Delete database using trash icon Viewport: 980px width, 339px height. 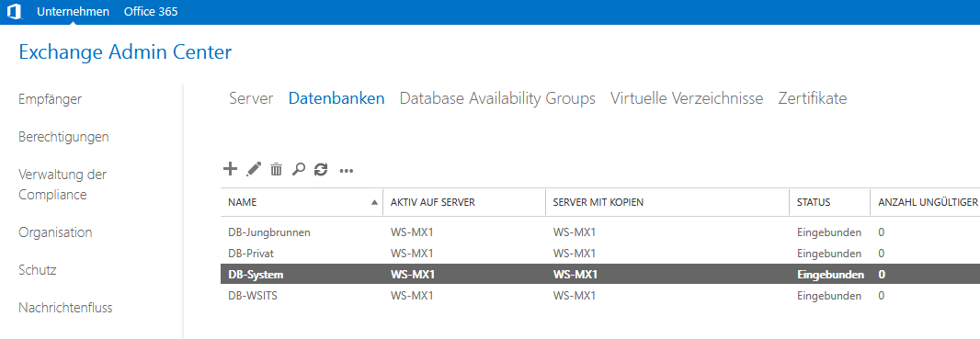coord(276,169)
